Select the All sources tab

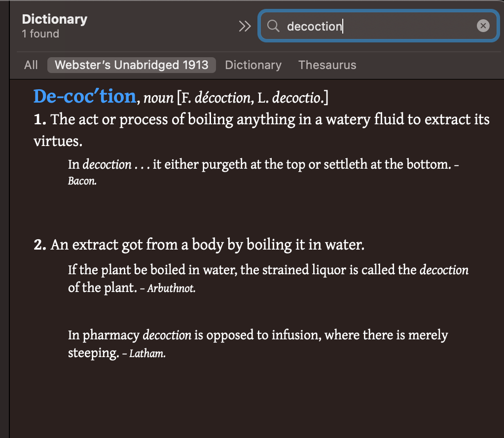coord(31,65)
